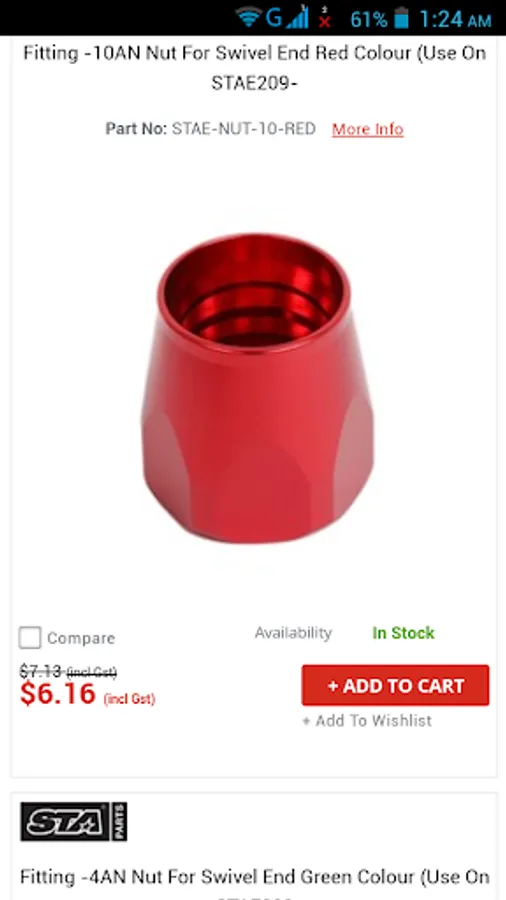The image size is (506, 900).
Task: Tap part number STAE-NUT-10-RED
Action: 244,129
